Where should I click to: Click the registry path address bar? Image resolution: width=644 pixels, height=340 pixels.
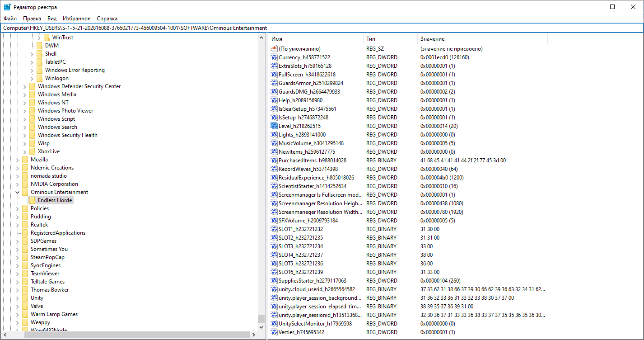coord(322,28)
